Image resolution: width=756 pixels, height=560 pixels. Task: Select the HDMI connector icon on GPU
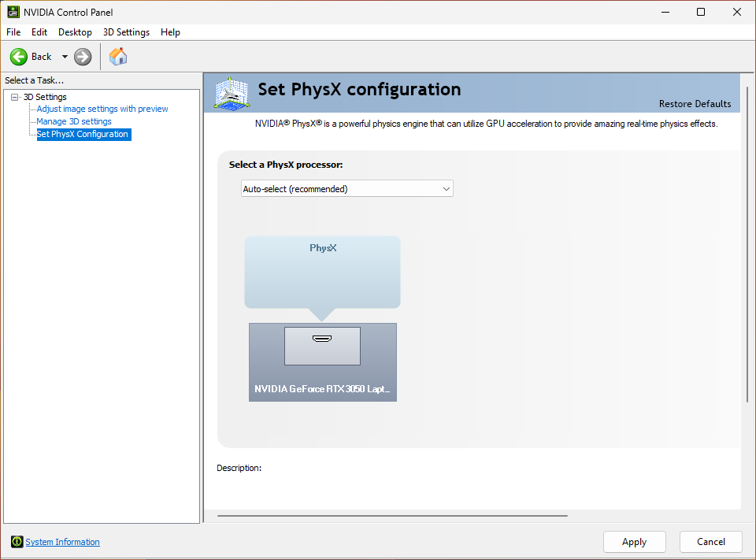[322, 339]
